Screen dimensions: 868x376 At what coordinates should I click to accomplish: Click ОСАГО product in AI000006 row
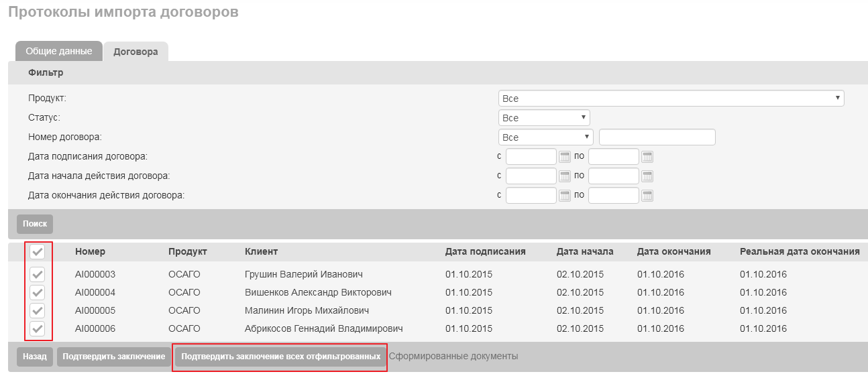pyautogui.click(x=184, y=328)
